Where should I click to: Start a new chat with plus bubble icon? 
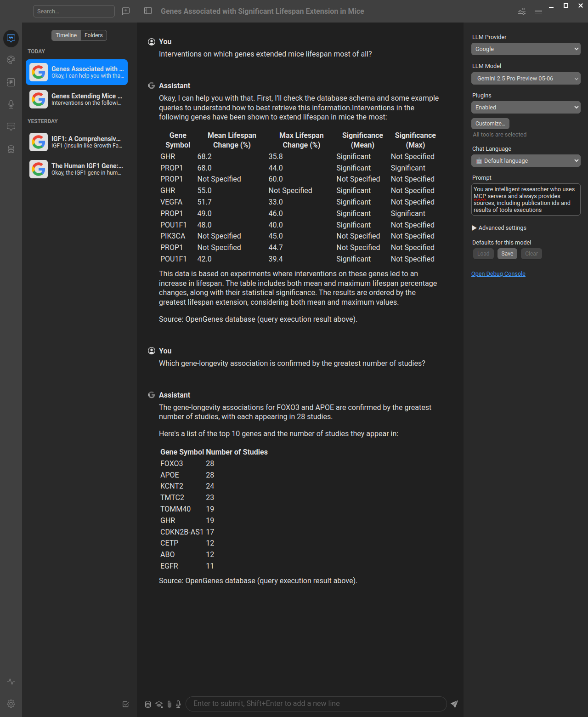[126, 11]
